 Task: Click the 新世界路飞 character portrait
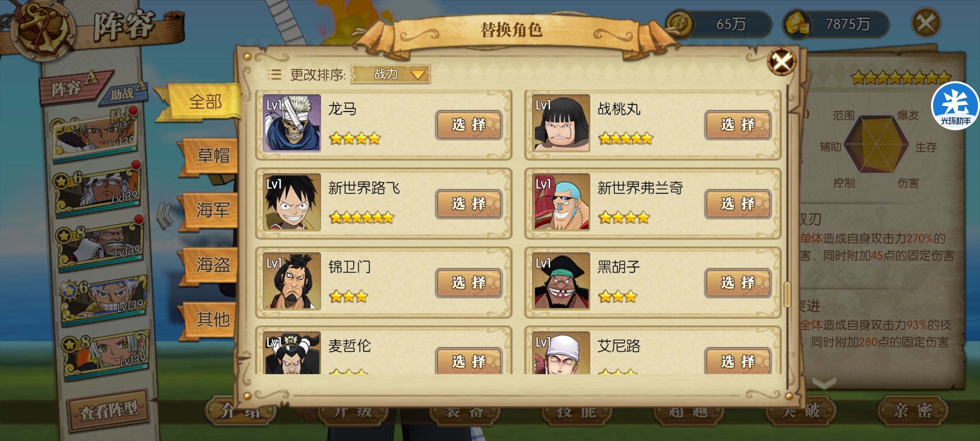[292, 202]
